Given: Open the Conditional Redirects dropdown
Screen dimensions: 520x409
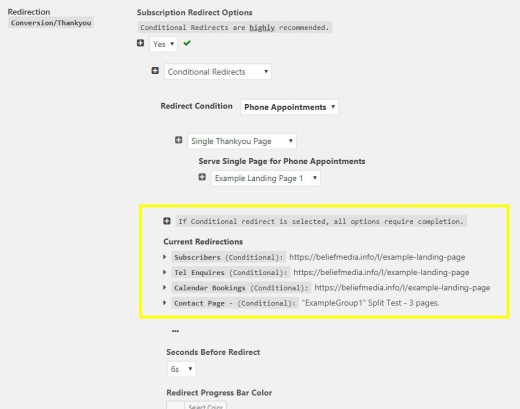Looking at the screenshot, I should click(218, 72).
